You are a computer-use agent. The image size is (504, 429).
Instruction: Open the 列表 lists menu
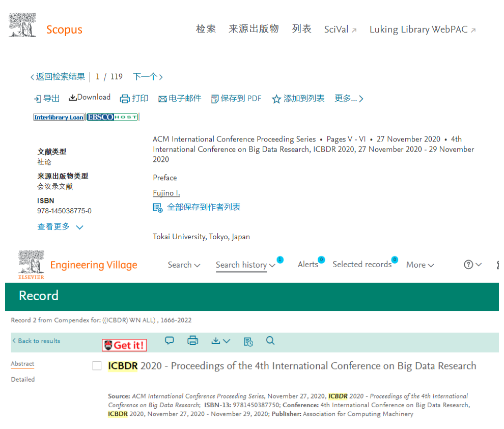click(301, 29)
